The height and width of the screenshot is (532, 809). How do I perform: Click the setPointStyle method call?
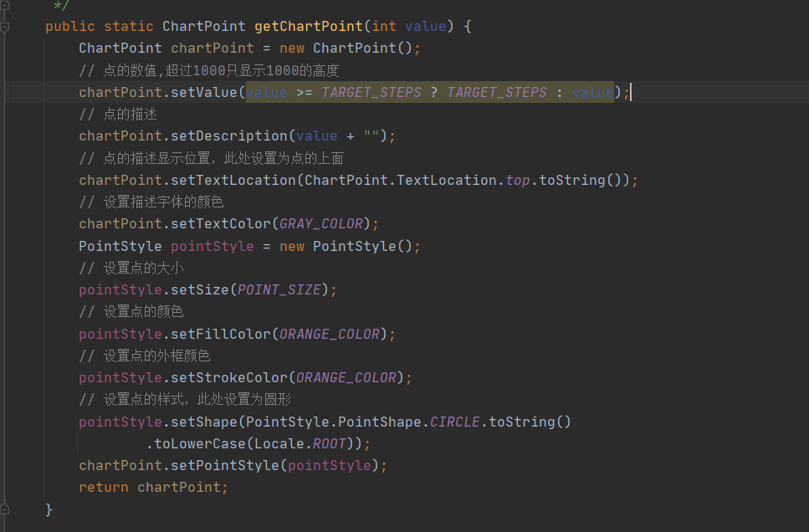[225, 465]
